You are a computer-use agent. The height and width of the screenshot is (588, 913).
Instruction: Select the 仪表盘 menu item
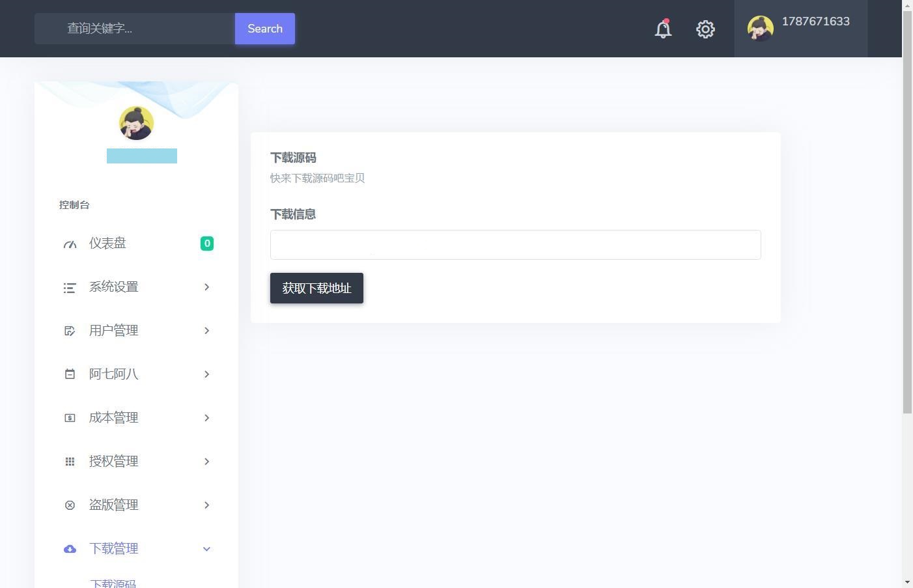[107, 244]
